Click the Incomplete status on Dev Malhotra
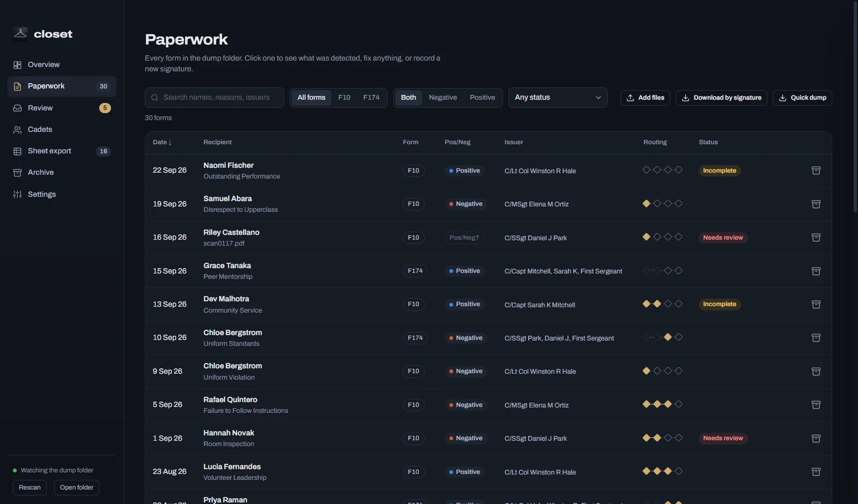This screenshot has width=858, height=504. 720,304
